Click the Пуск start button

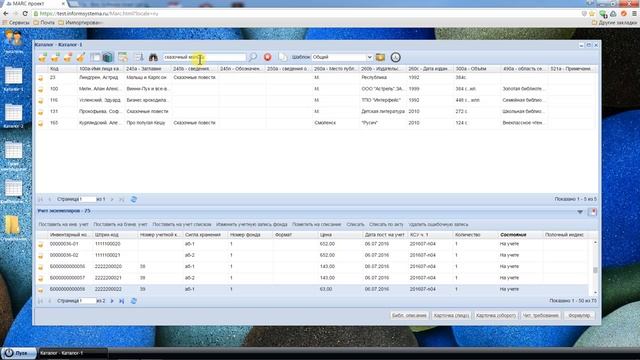pyautogui.click(x=18, y=353)
